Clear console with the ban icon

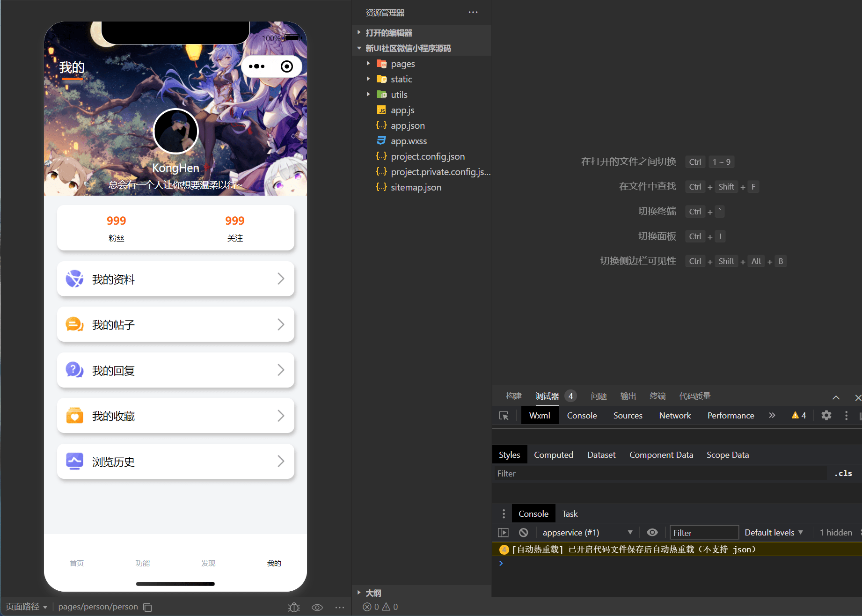tap(524, 532)
